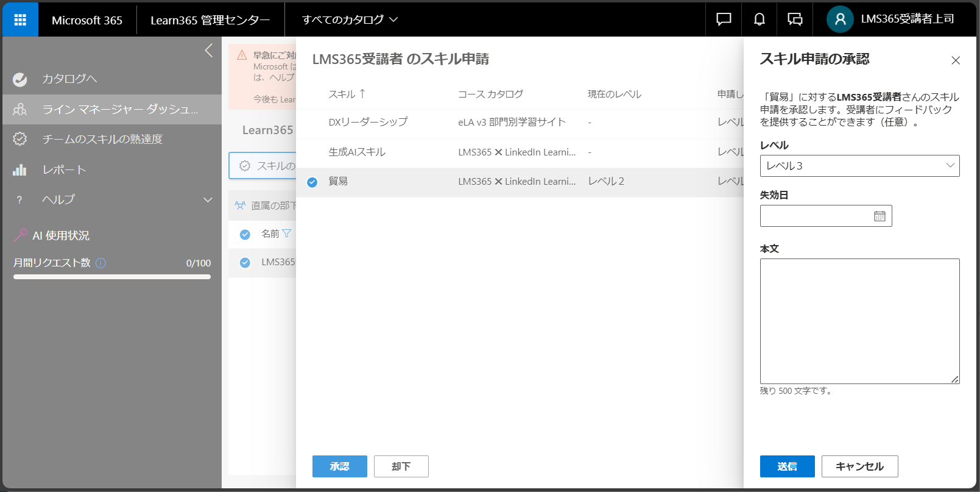Open ライン マネージャー ダッシュボード menu item
Image resolution: width=980 pixels, height=492 pixels.
112,109
